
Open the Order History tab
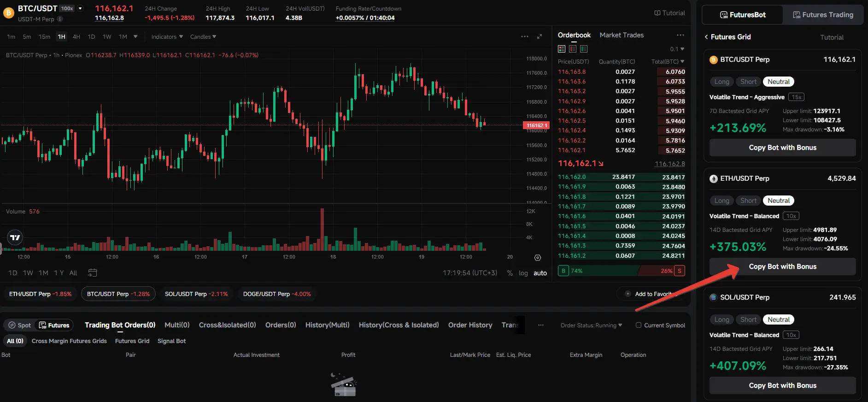(x=470, y=325)
